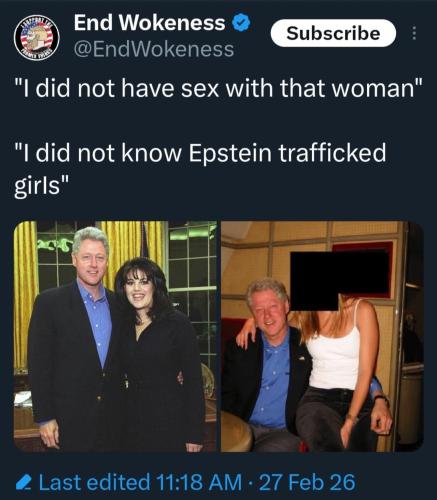Open the right photo with the tiled wall

tap(322, 336)
